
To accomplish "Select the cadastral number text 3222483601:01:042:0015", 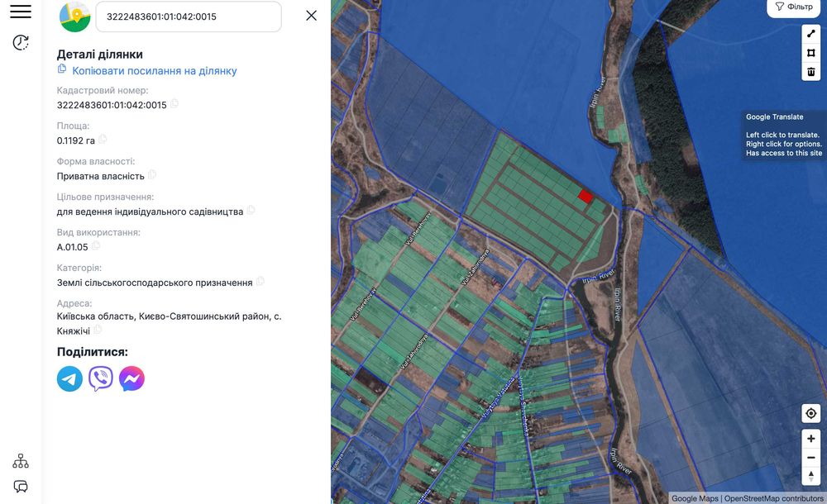I will pos(112,105).
